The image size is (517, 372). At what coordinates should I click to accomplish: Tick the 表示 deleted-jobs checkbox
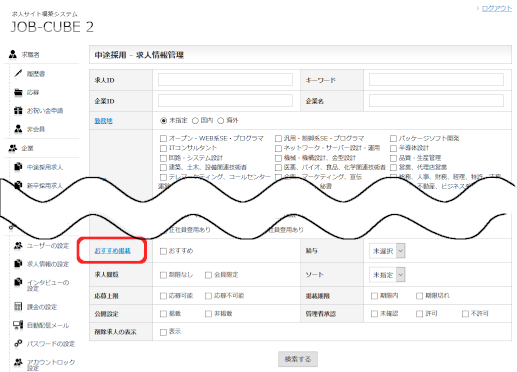(163, 332)
